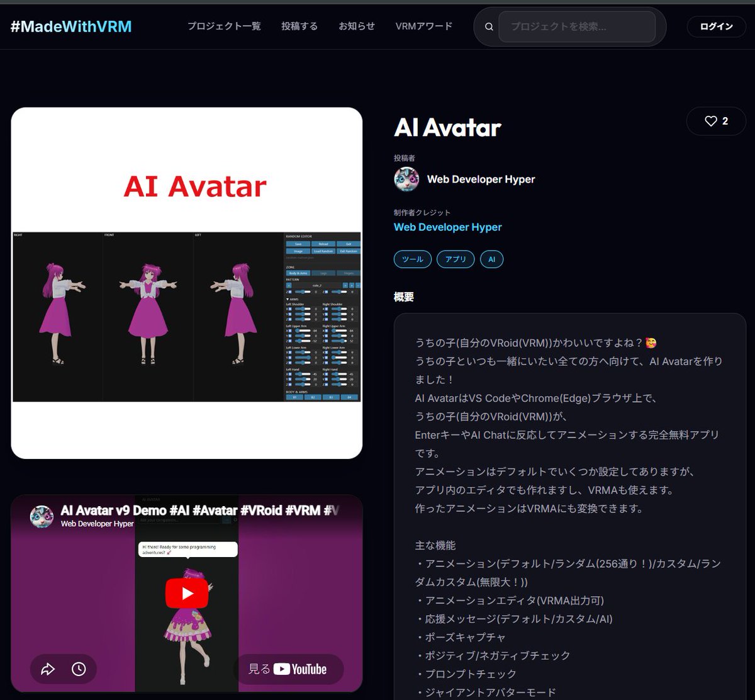Click the #MadeWithVRM site logo
This screenshot has width=755, height=700.
71,26
